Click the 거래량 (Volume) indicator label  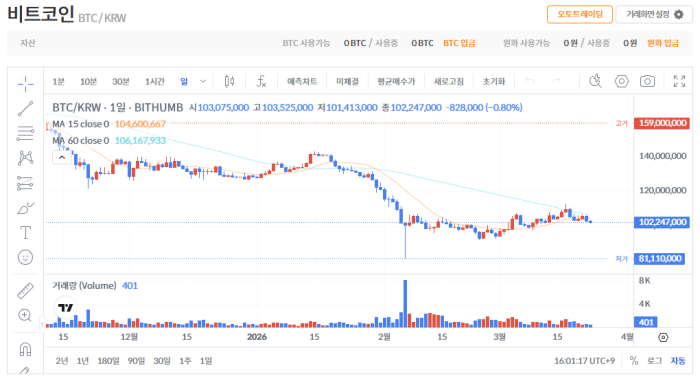point(84,286)
